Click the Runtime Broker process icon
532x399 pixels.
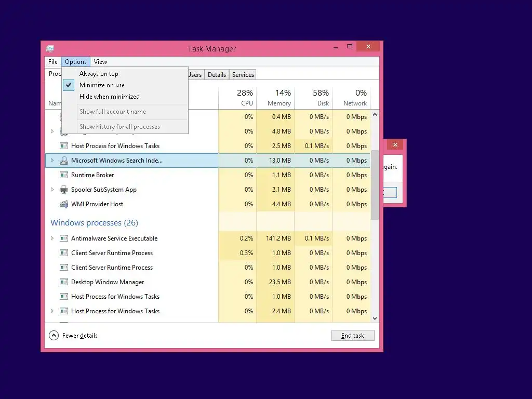pyautogui.click(x=64, y=175)
